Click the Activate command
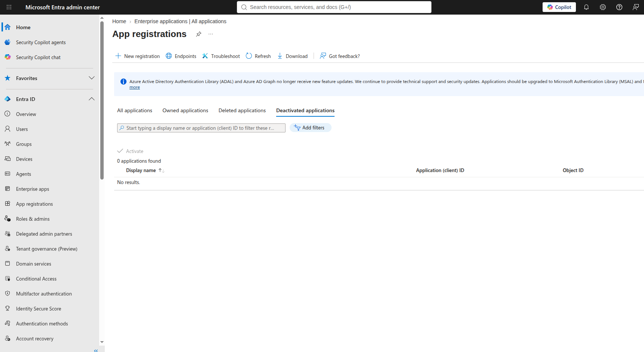Image resolution: width=644 pixels, height=352 pixels. pyautogui.click(x=130, y=151)
